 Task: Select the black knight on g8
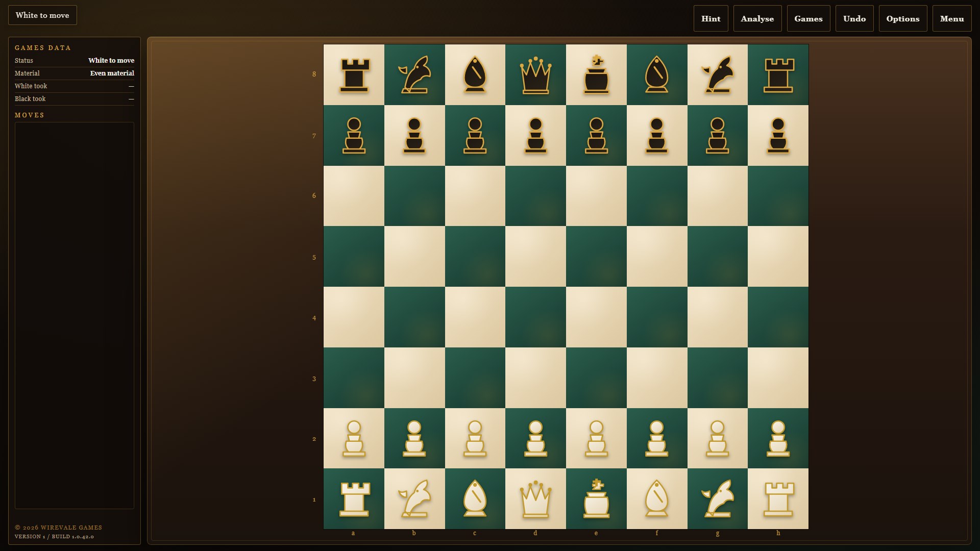click(x=717, y=74)
